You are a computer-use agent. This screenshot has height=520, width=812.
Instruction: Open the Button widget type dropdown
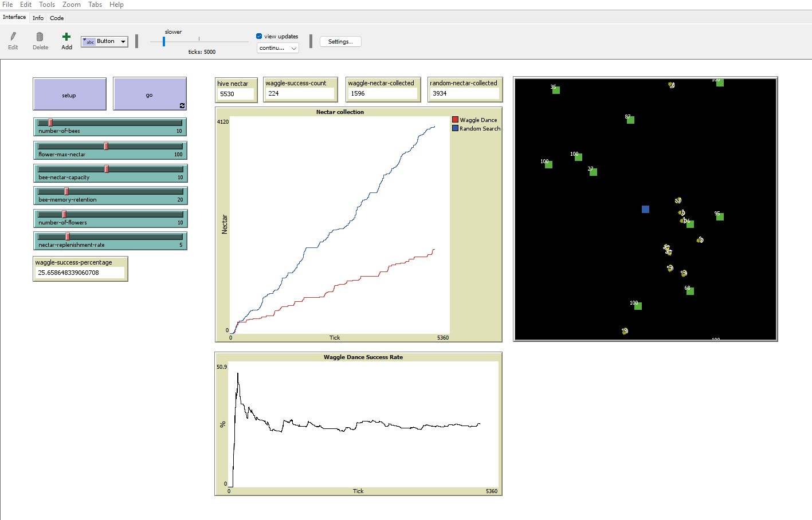point(104,41)
